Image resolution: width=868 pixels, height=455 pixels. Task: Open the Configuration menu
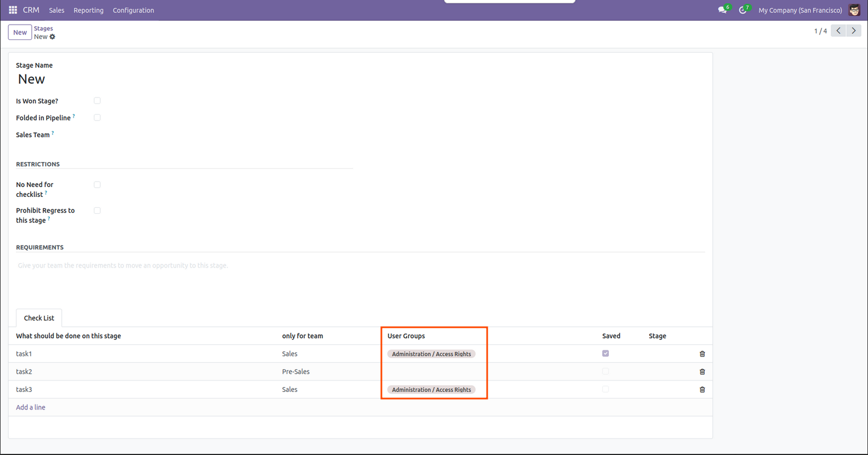coord(133,10)
